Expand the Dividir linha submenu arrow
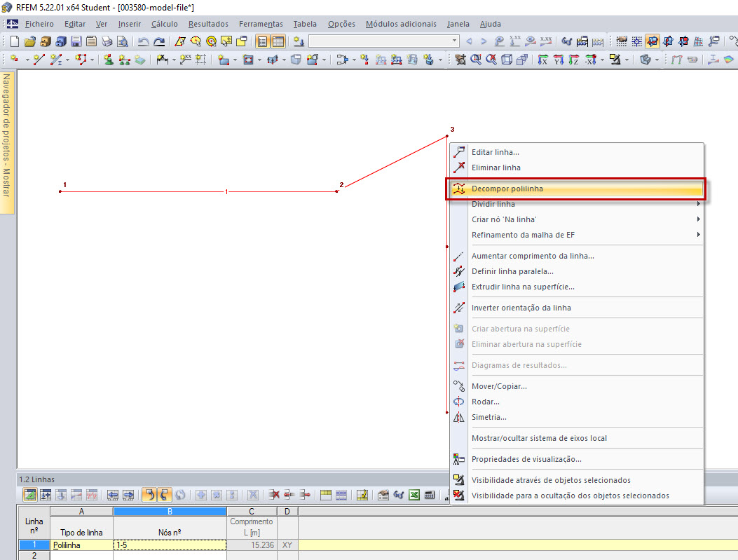Viewport: 738px width, 560px height. [x=699, y=204]
